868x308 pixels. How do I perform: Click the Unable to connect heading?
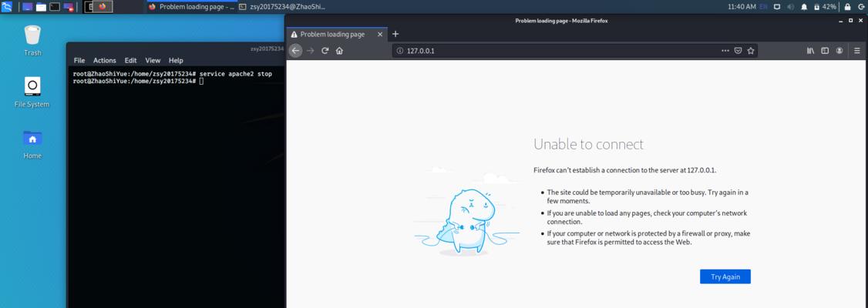coord(588,144)
